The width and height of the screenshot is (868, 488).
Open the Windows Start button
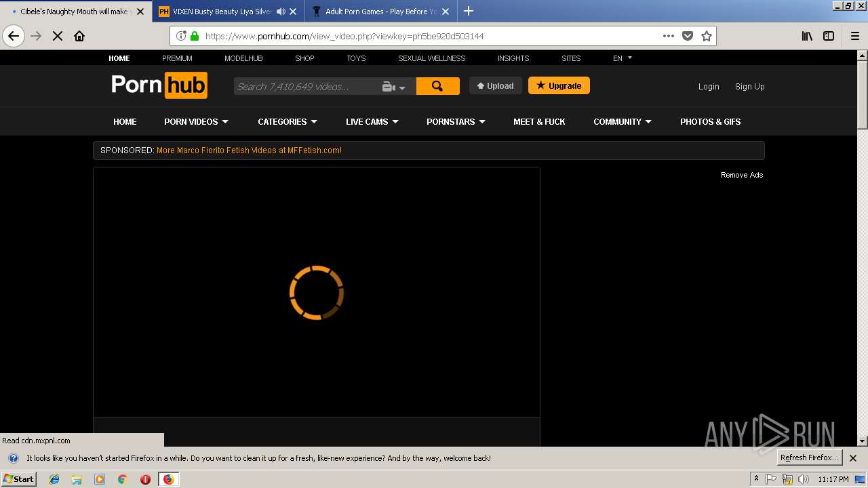[x=19, y=479]
